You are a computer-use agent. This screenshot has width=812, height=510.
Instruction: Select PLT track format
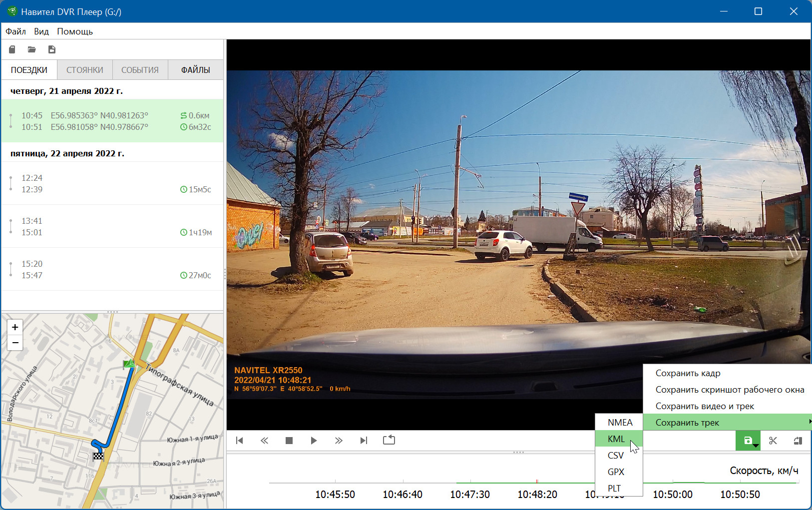(619, 489)
